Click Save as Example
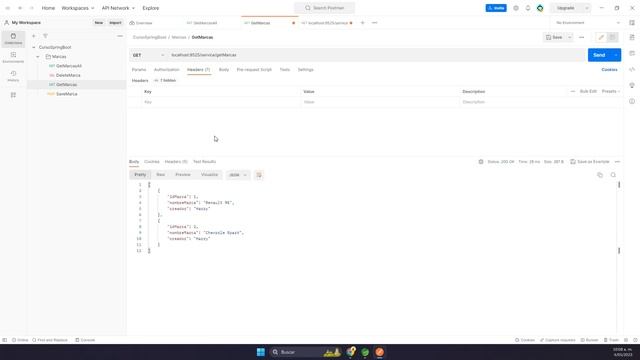Viewport: 640px width, 360px height. pos(590,162)
